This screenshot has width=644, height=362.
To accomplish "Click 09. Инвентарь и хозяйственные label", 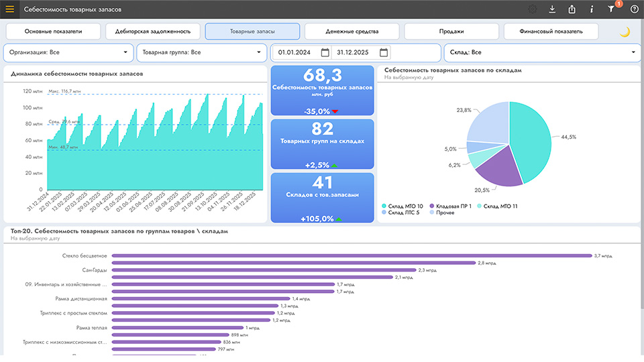I will coord(66,284).
